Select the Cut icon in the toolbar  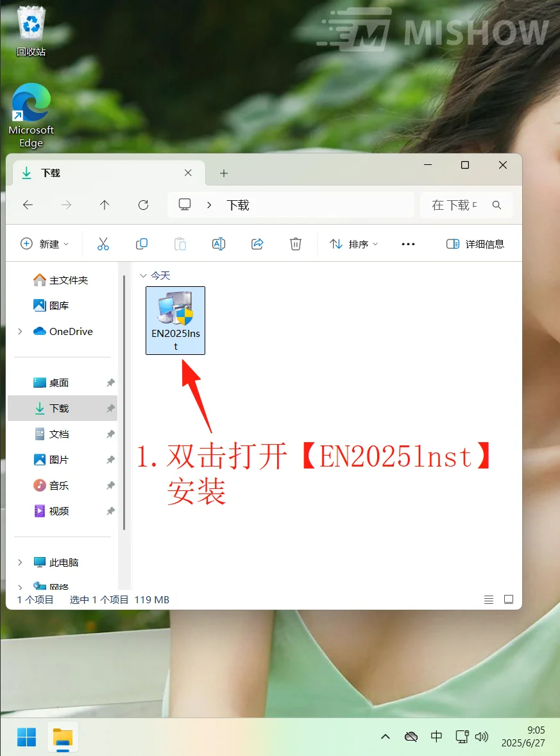pyautogui.click(x=103, y=244)
